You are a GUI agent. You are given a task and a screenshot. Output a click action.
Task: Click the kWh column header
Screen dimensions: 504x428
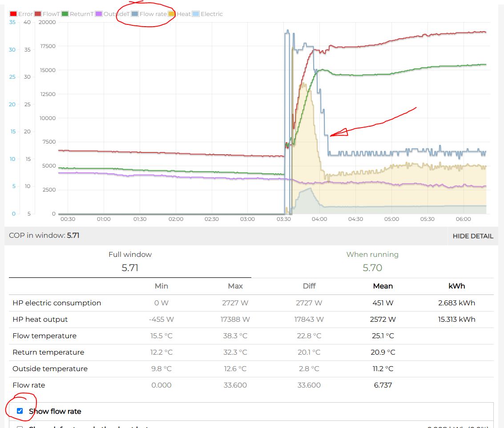point(456,286)
